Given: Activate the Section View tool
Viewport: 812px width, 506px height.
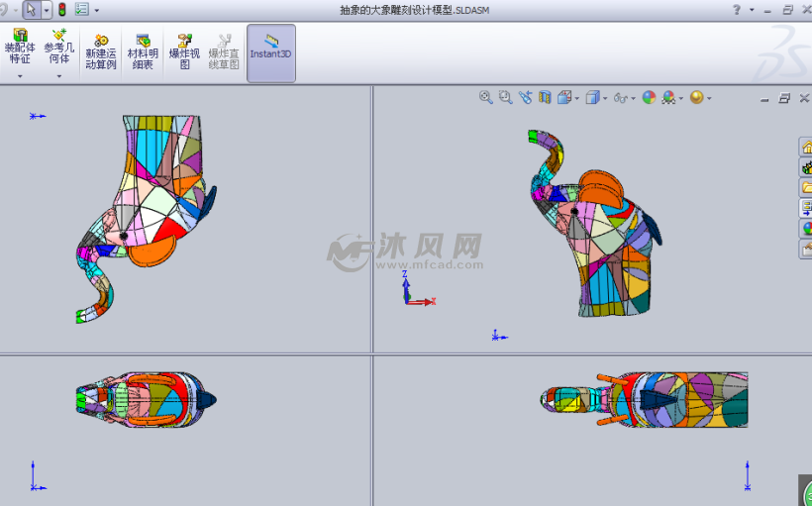Looking at the screenshot, I should tap(545, 97).
